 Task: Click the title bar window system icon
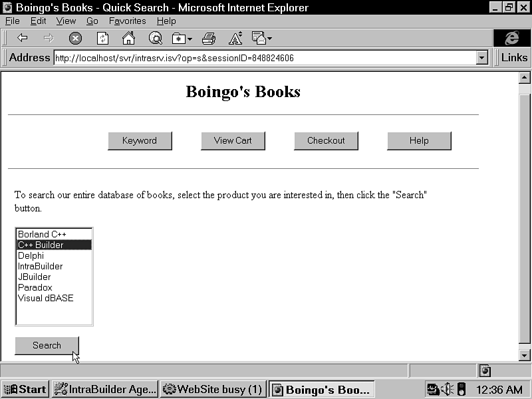pyautogui.click(x=7, y=7)
